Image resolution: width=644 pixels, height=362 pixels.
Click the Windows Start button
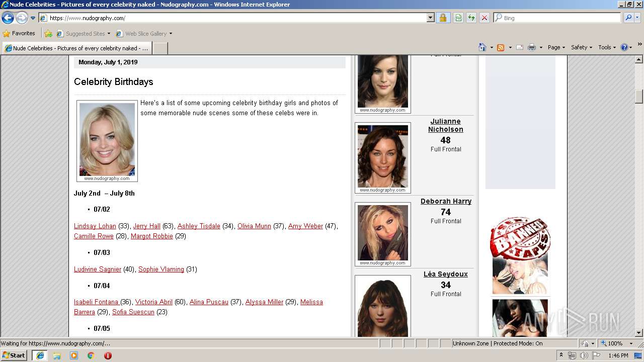click(14, 355)
